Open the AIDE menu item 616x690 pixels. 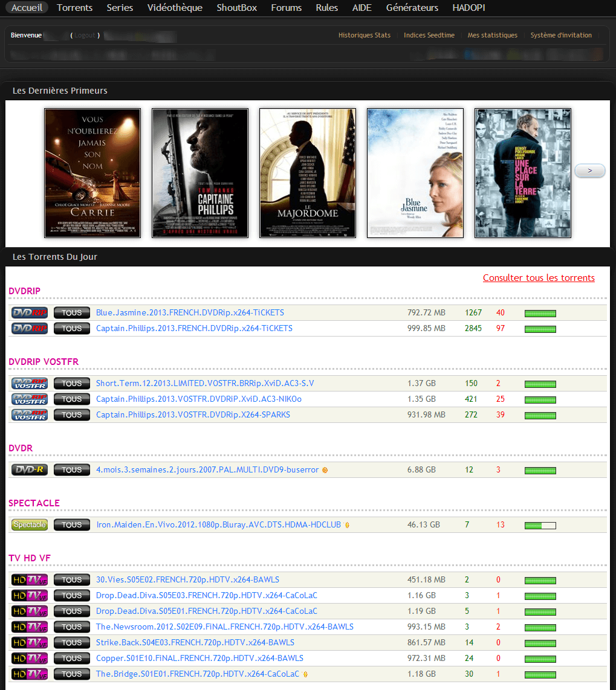[x=362, y=7]
